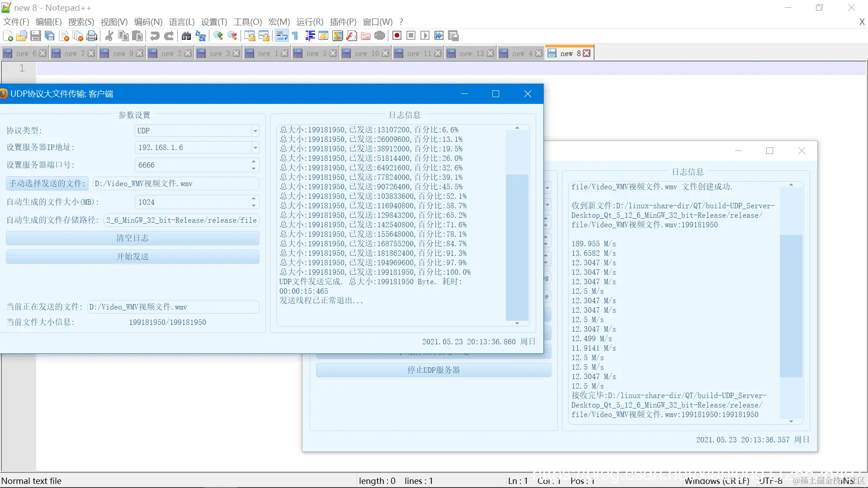
Task: Open the 编码(N) menu
Action: pos(148,22)
